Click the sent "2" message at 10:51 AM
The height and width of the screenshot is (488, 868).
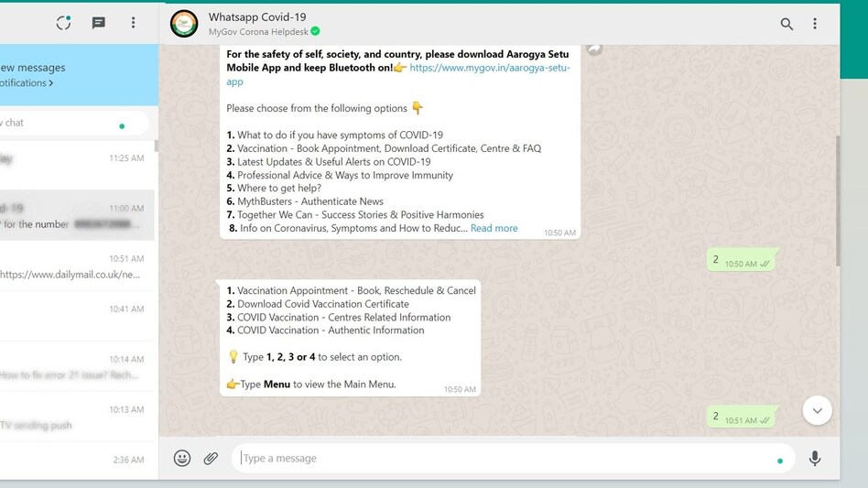[x=741, y=416]
